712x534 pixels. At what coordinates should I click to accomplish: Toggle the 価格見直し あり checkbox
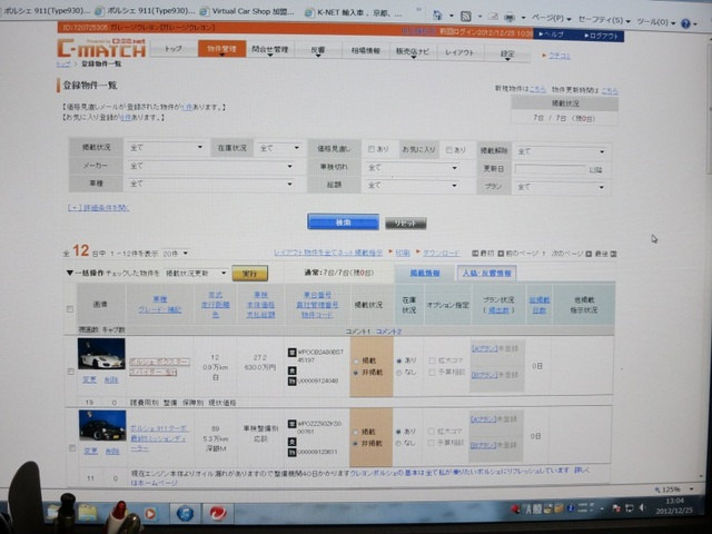click(x=371, y=149)
